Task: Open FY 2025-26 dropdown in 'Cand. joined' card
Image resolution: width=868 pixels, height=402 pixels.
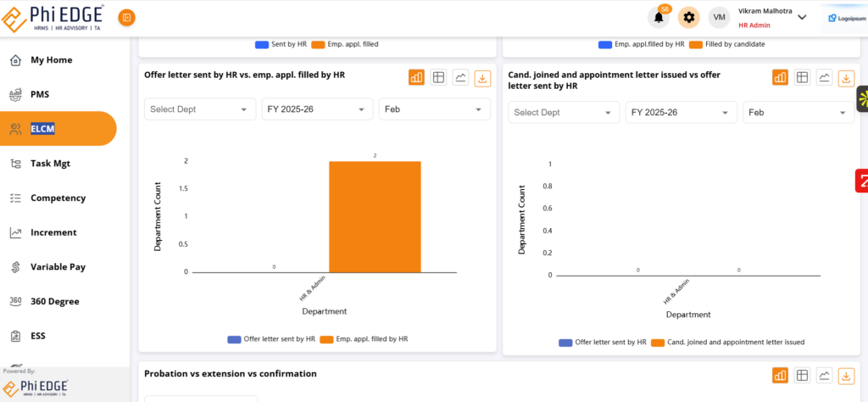Action: [x=680, y=113]
